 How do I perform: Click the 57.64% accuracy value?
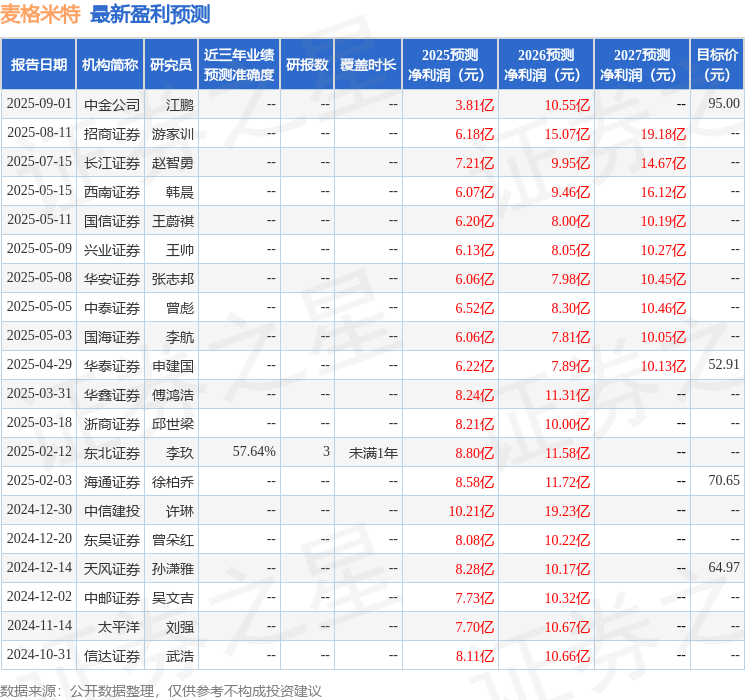[x=254, y=451]
